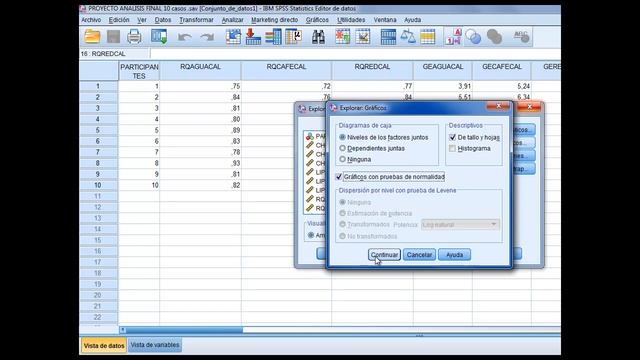Toggle the Value labels icon
Viewport: 640px width, 360px height.
pyautogui.click(x=454, y=37)
